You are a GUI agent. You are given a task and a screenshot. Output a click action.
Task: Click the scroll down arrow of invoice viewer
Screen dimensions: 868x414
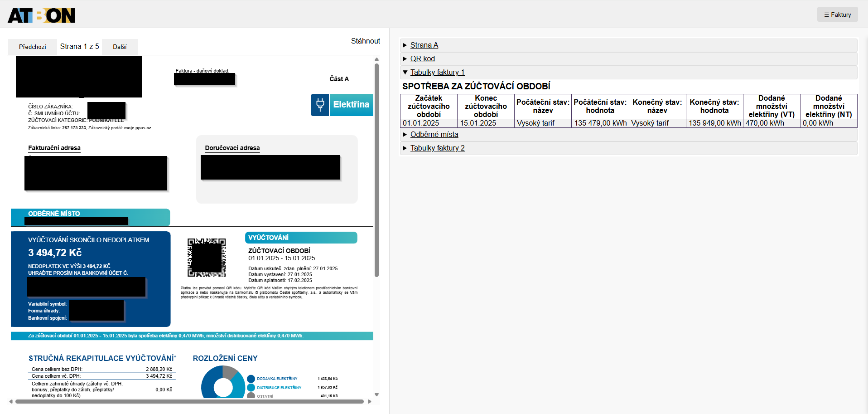point(376,395)
